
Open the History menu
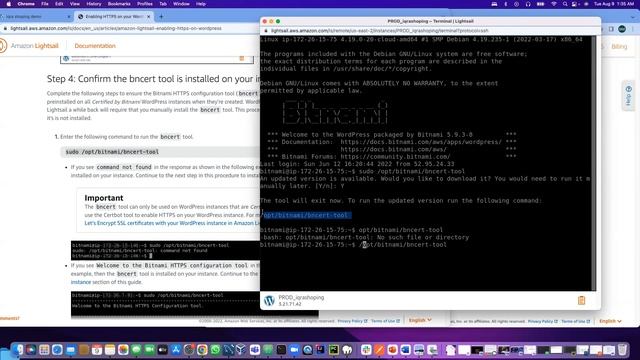93,4
